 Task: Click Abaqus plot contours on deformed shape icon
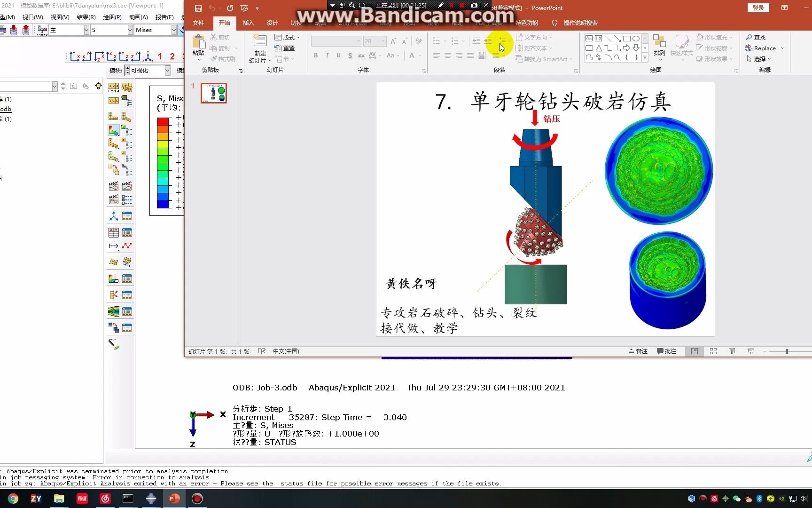tap(113, 130)
